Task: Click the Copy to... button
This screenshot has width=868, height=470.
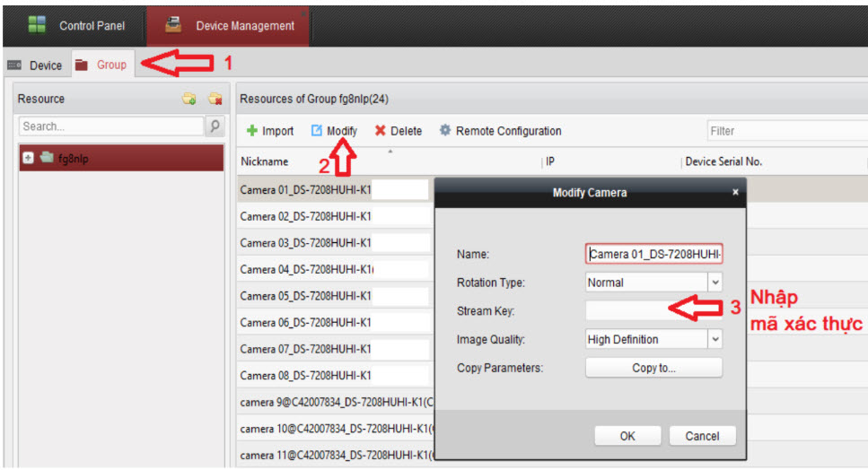Action: pyautogui.click(x=653, y=368)
